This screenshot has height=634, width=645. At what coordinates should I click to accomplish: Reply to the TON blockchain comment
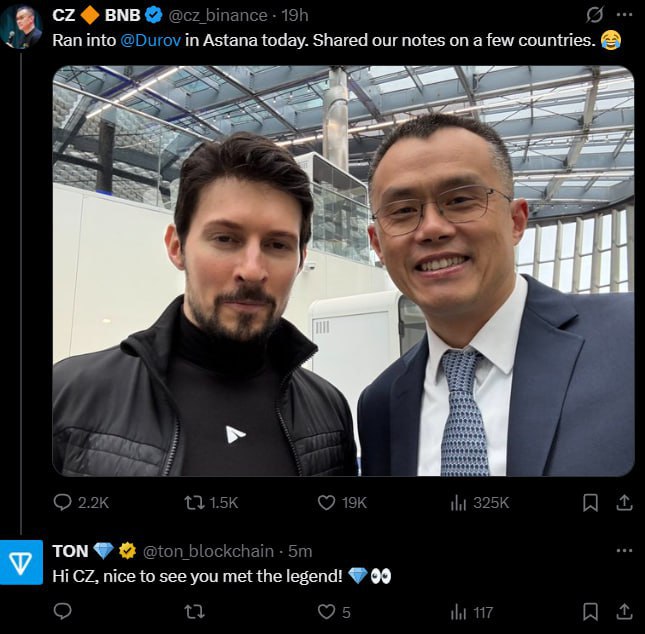63,611
